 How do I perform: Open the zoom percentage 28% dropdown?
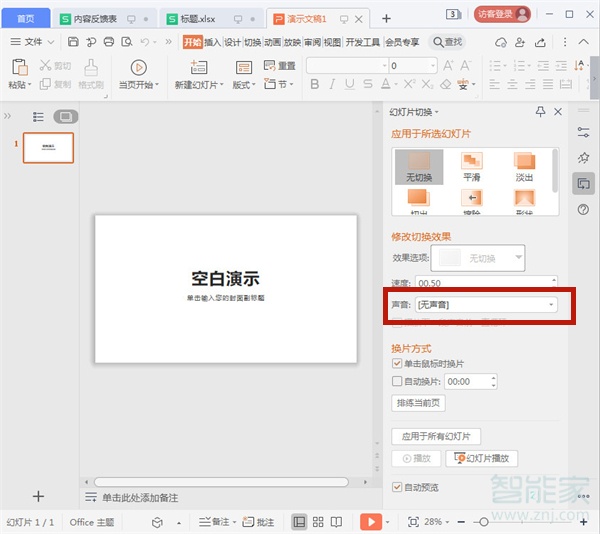pyautogui.click(x=437, y=522)
